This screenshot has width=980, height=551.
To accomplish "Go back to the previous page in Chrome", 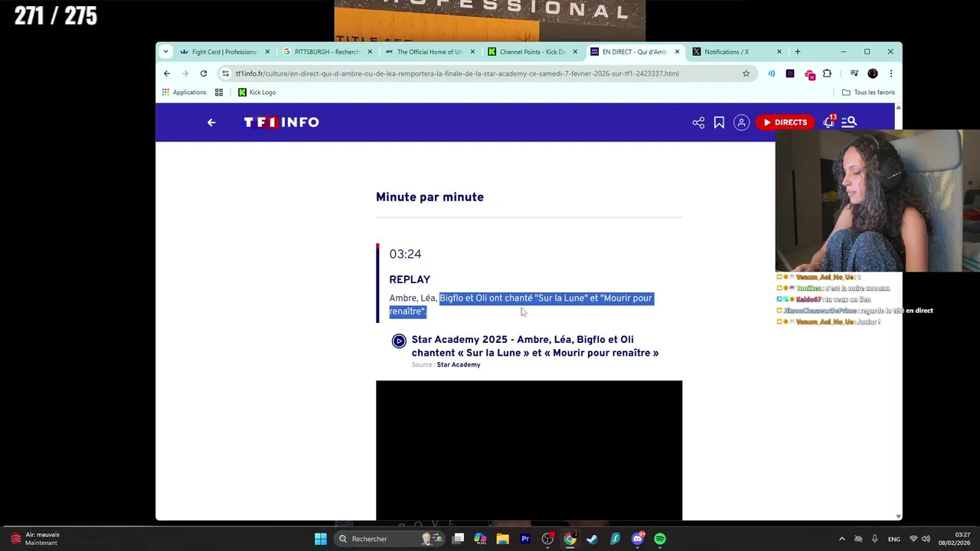I will [167, 73].
